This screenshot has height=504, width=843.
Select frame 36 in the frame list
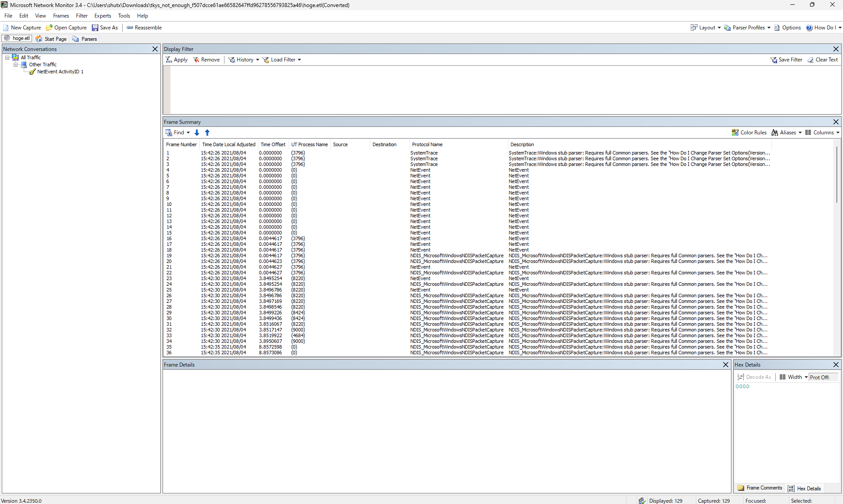pyautogui.click(x=467, y=353)
